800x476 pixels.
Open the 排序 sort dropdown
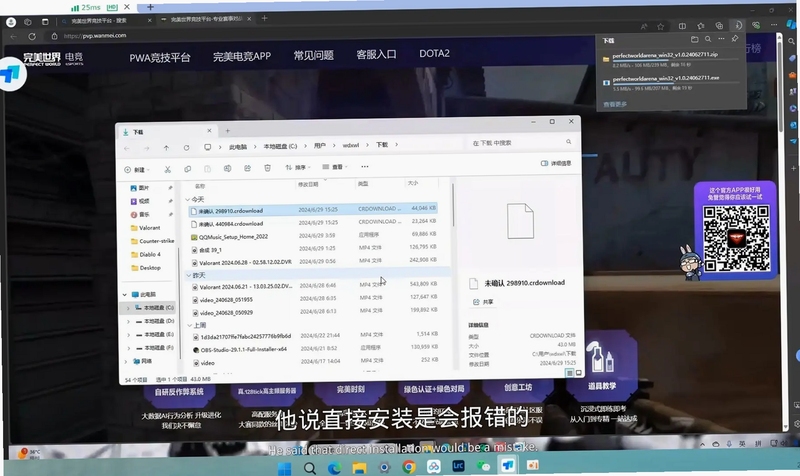[298, 167]
